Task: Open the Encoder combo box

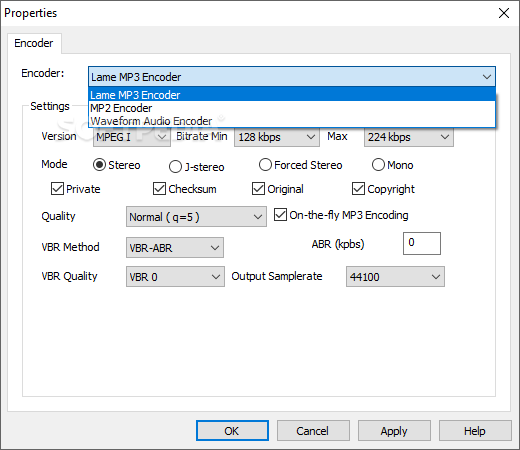Action: pyautogui.click(x=292, y=77)
